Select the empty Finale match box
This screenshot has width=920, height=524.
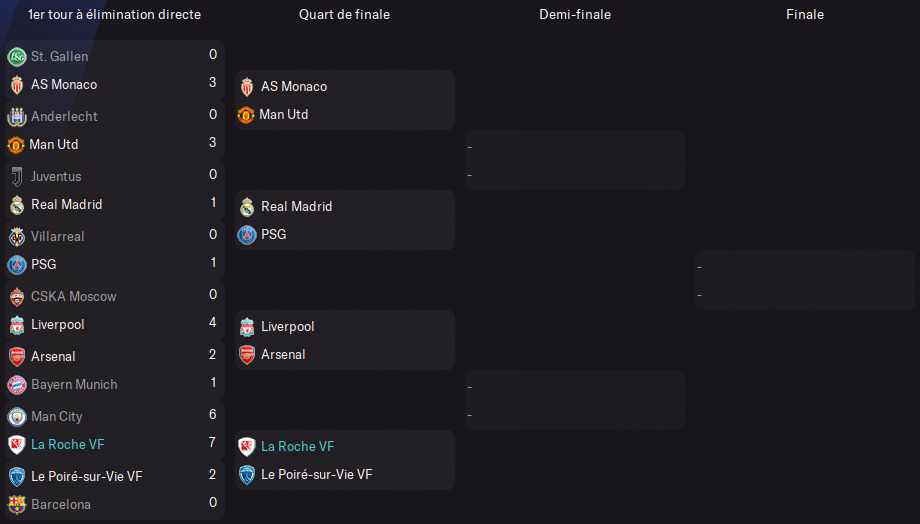805,280
